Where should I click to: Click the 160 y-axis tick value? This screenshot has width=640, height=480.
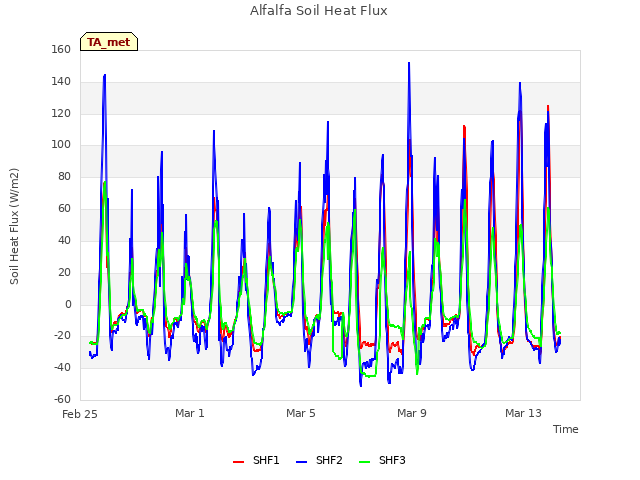pos(61,49)
